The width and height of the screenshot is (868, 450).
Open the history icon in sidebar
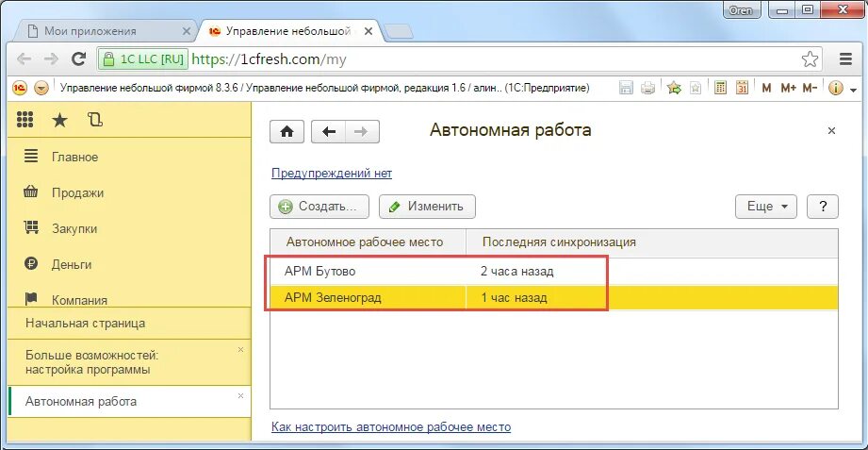(94, 120)
